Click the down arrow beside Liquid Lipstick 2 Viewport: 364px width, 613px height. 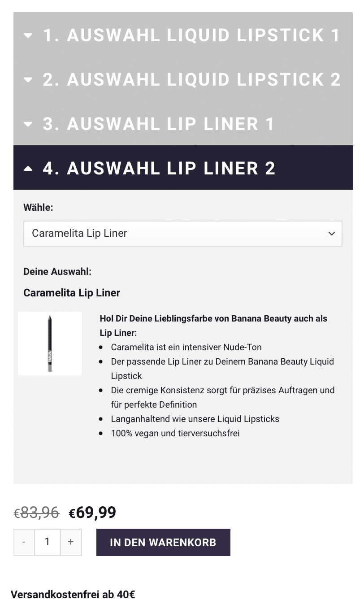point(28,80)
